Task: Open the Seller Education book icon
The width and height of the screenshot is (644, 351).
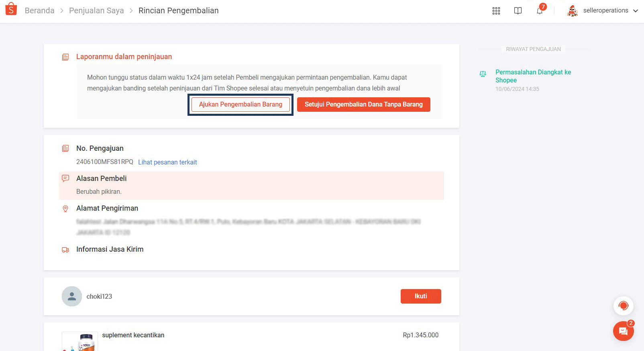Action: (518, 10)
